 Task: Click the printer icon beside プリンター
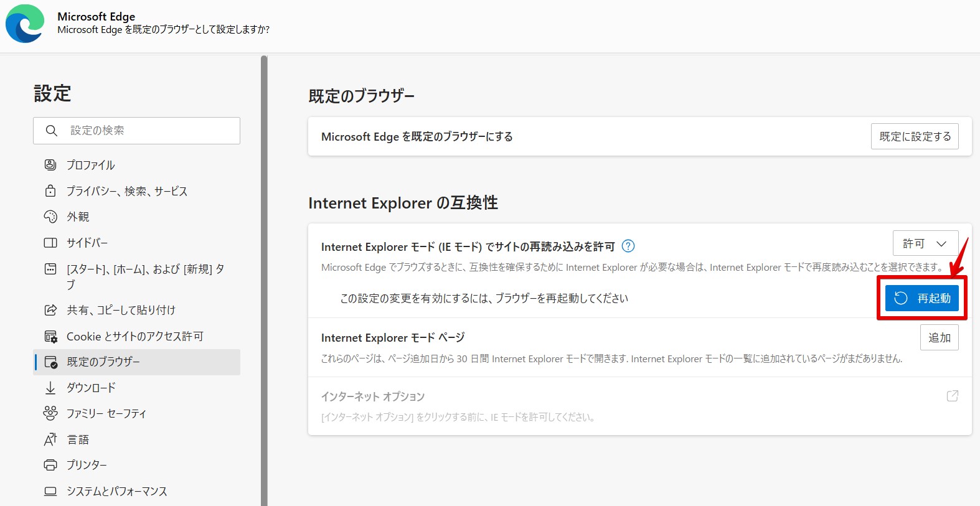click(x=50, y=465)
